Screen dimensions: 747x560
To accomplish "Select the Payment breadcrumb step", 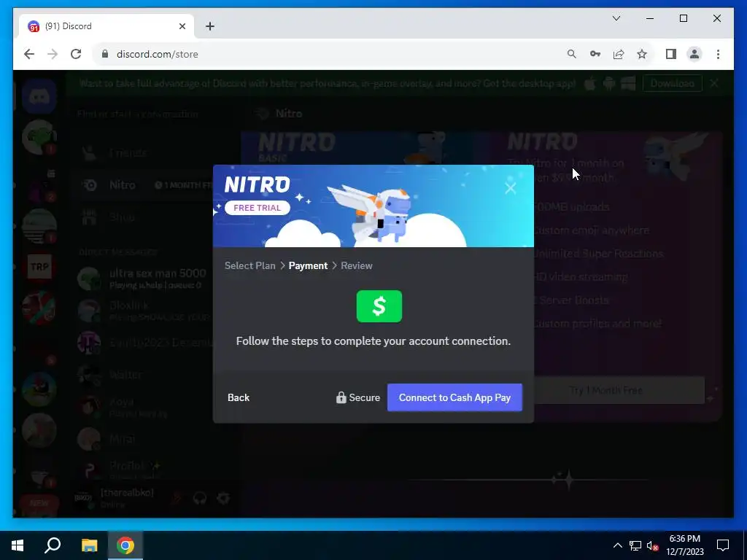I will [308, 265].
